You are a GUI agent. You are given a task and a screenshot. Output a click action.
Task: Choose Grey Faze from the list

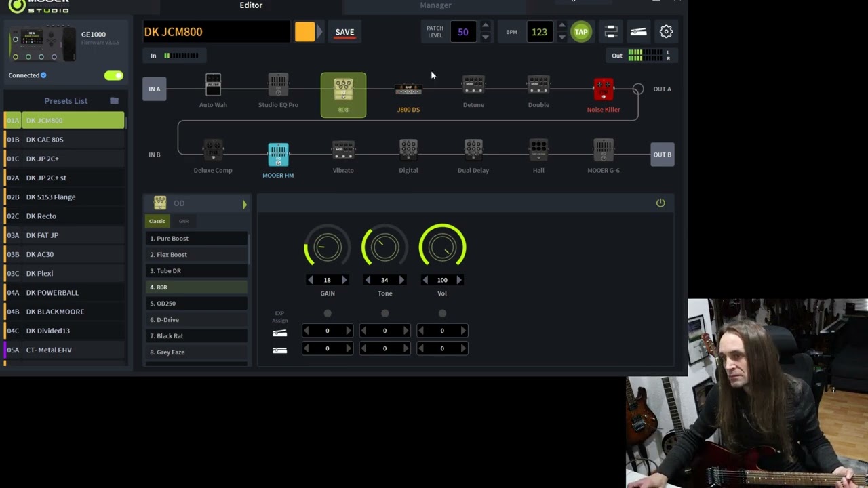tap(197, 352)
